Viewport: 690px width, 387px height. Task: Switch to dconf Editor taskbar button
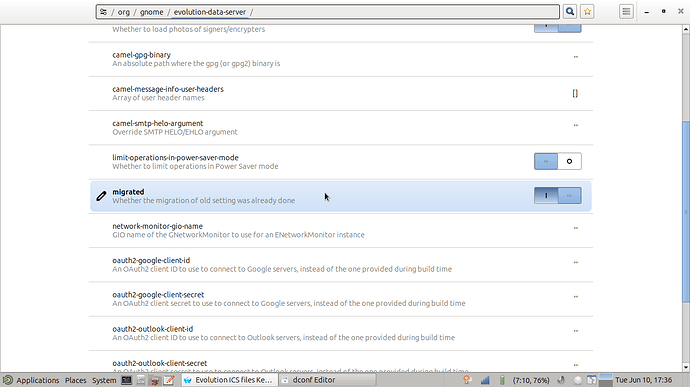[x=328, y=380]
